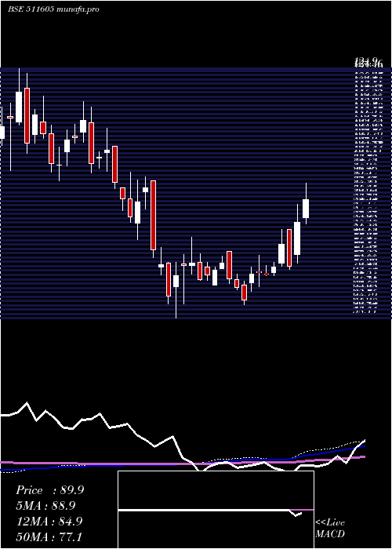Click the longest red candlestick mid-chart
Screen dimensions: 392x549
[153, 217]
